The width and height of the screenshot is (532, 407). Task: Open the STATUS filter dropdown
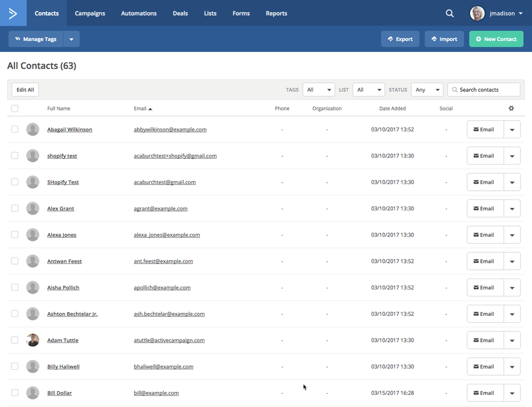click(x=427, y=90)
